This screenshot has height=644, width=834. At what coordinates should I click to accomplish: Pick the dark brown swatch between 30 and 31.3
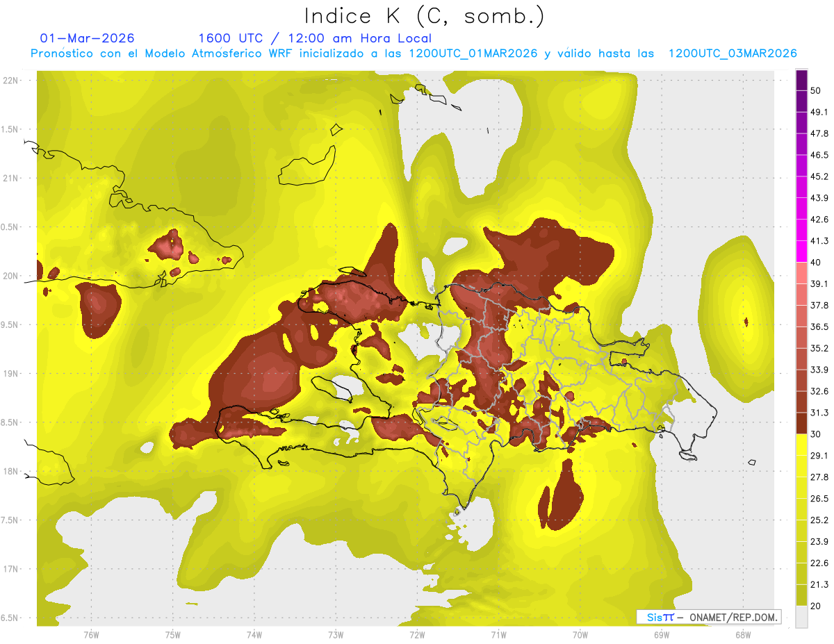pyautogui.click(x=801, y=423)
